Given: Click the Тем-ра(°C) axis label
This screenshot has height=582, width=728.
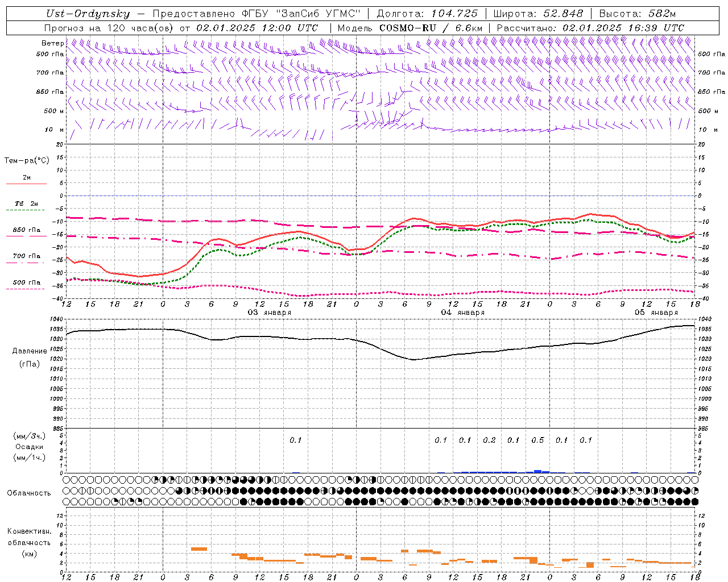Looking at the screenshot, I should (27, 161).
